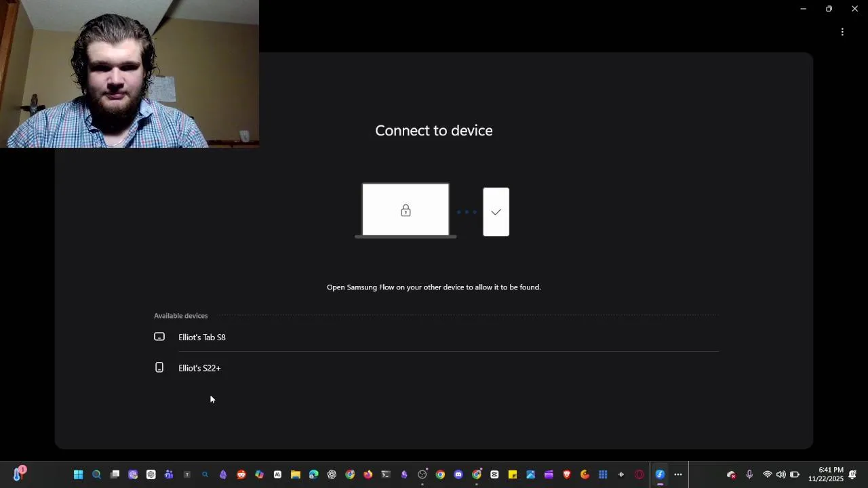Restore down the Samsung Flow window
Screen dimensions: 868x488
coord(829,9)
